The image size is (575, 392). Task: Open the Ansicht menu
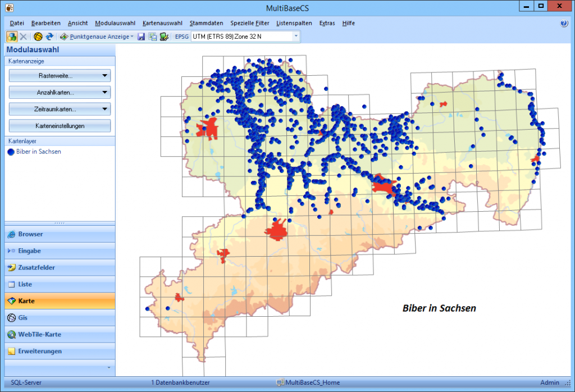pyautogui.click(x=77, y=23)
